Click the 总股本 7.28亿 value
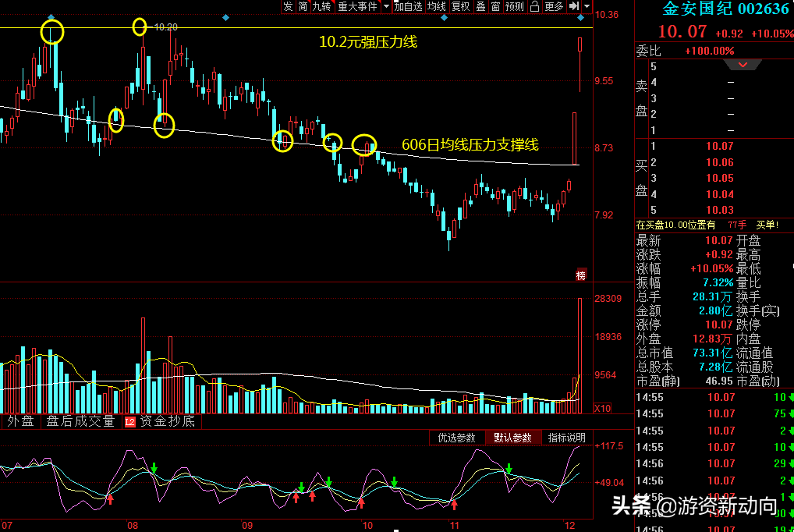 (716, 367)
